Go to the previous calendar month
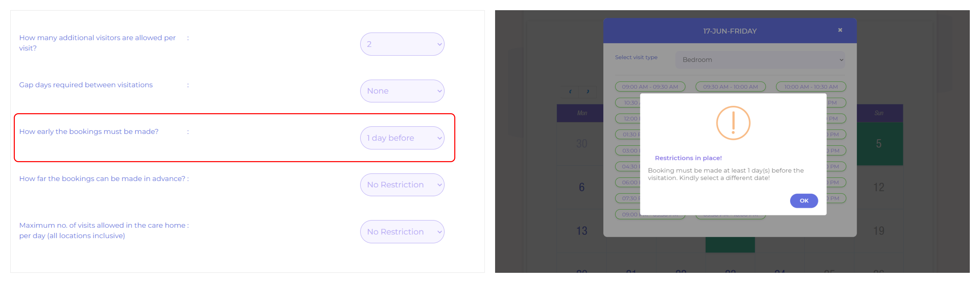The width and height of the screenshot is (980, 283). [570, 92]
